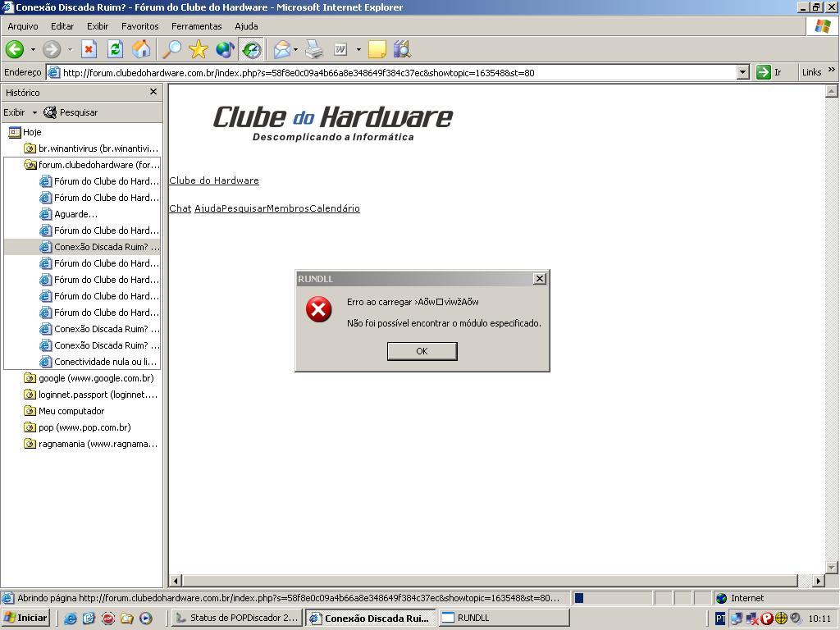Open the Aguarde... history entry
This screenshot has width=840, height=630.
69,214
